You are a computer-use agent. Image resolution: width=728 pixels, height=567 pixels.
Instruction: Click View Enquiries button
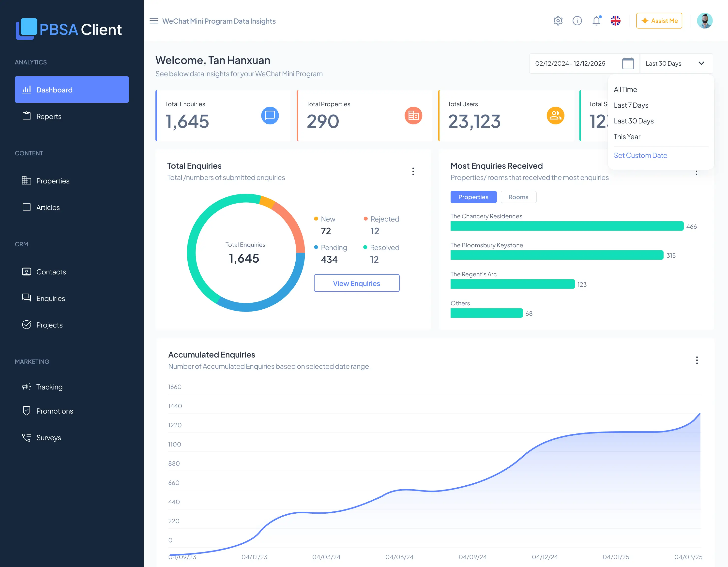point(357,283)
